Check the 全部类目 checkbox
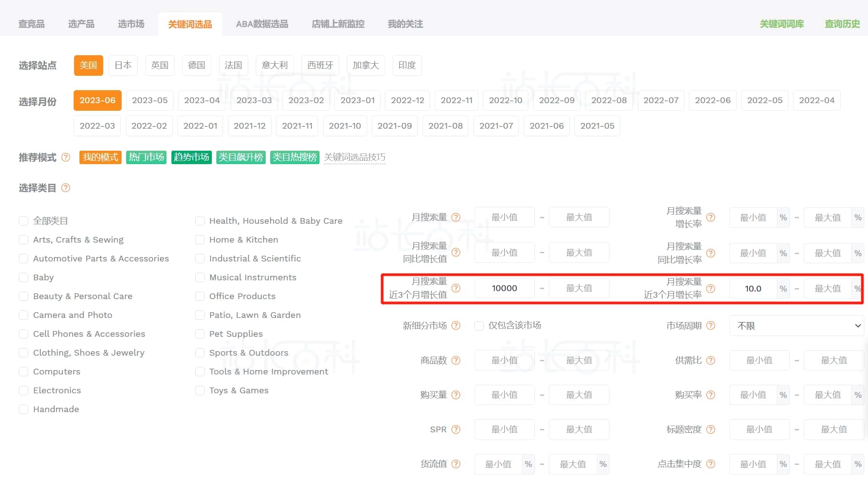 click(x=23, y=220)
